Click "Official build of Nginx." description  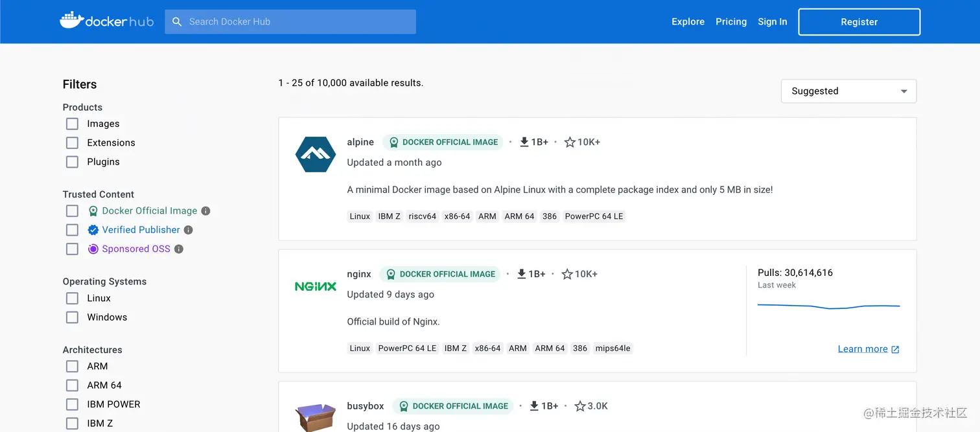point(393,321)
